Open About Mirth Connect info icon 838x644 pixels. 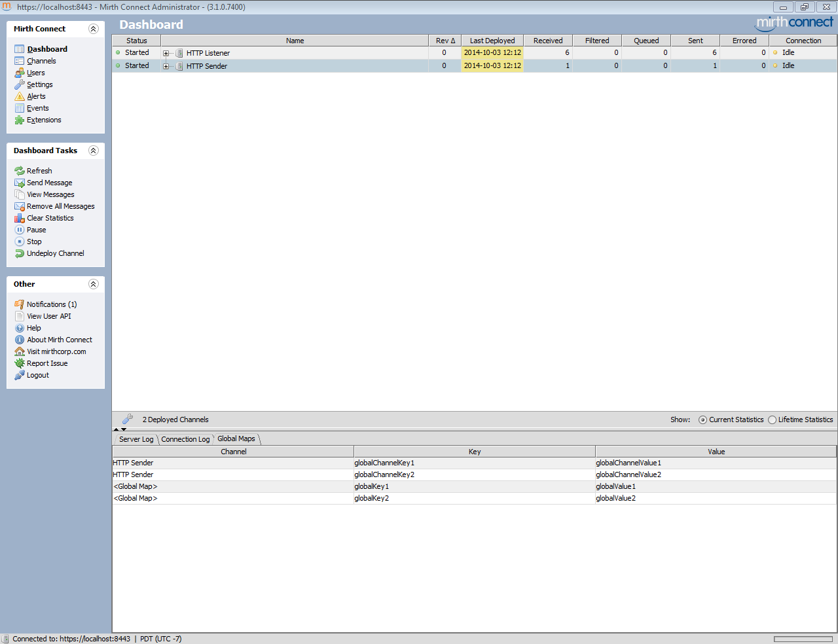click(x=20, y=340)
